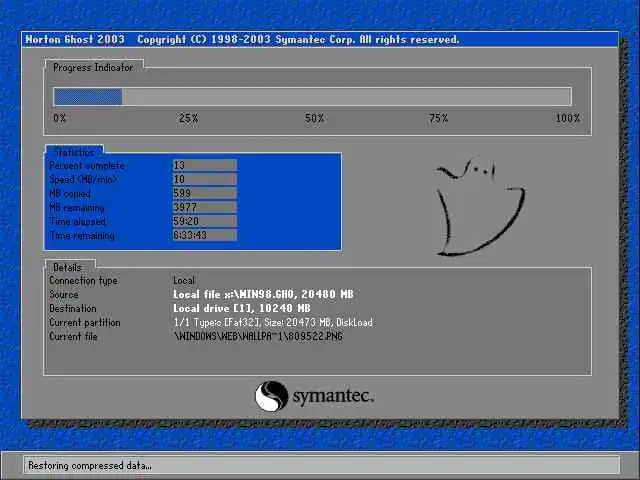Click the Fat32 partition info text

(x=273, y=322)
